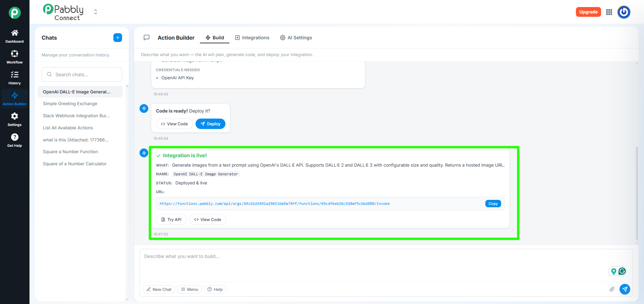Open the AI Settings tab
Image resolution: width=644 pixels, height=304 pixels.
(296, 38)
